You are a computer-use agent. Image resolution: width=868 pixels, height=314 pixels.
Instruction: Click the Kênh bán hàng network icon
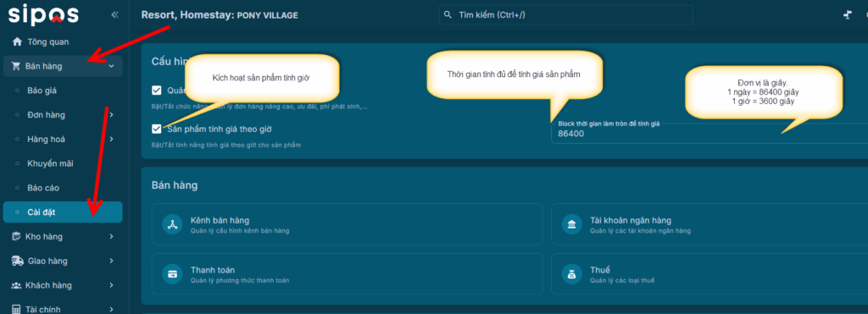click(172, 224)
